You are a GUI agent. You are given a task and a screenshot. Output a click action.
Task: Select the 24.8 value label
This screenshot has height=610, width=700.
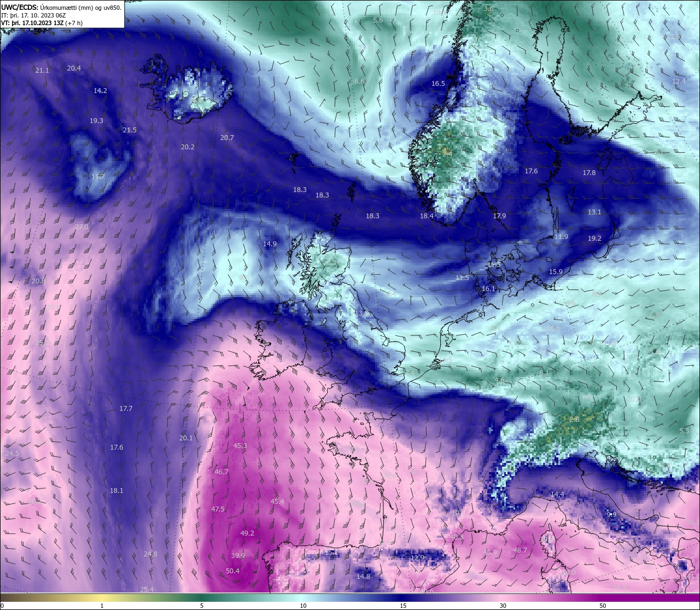tap(150, 554)
